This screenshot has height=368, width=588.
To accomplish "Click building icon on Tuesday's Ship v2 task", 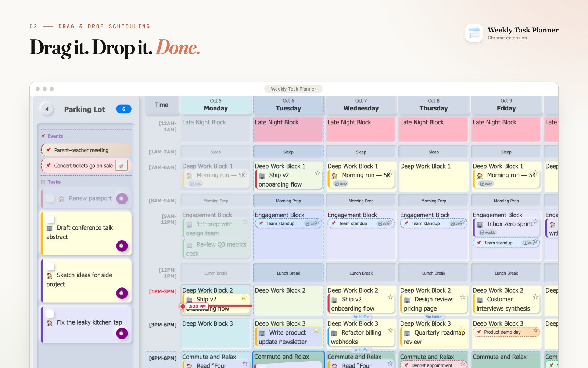I will pos(262,176).
